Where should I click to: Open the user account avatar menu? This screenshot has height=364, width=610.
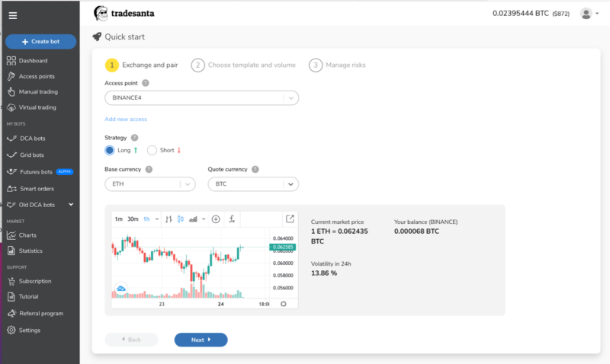(589, 14)
